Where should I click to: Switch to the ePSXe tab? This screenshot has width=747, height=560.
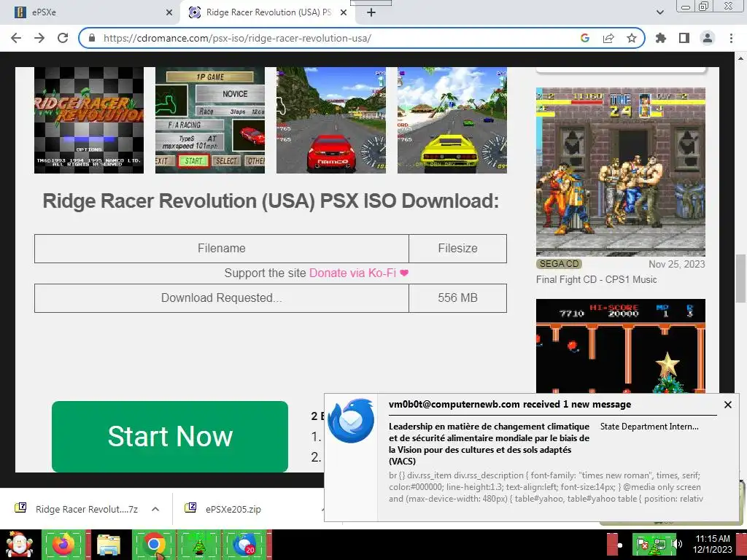tap(90, 13)
